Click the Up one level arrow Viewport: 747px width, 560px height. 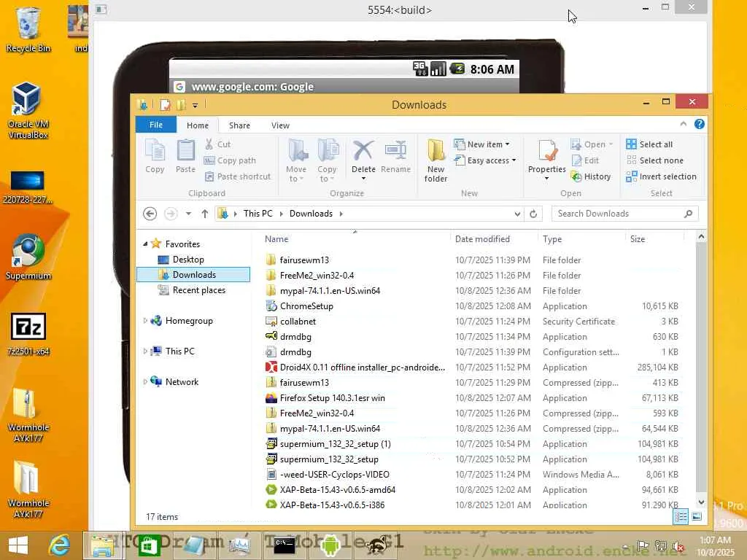[x=205, y=214]
